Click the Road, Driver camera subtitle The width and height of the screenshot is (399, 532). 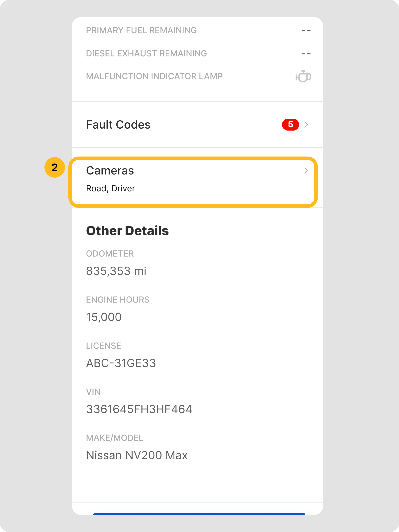[x=111, y=188]
